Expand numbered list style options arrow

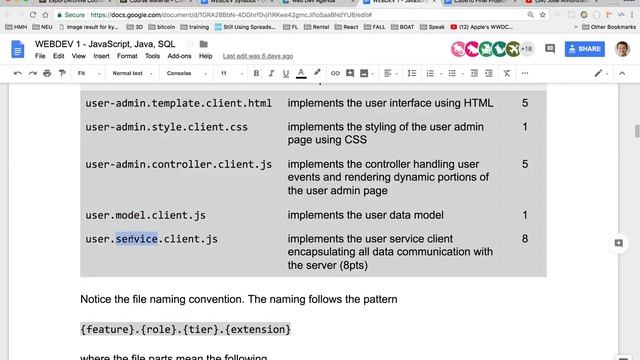(441, 74)
